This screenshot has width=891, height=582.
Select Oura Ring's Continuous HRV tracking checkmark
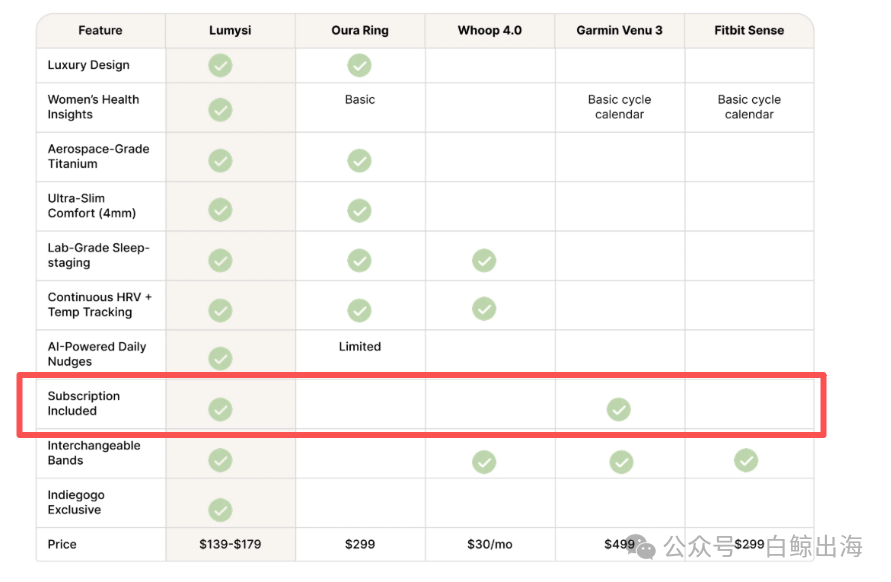tap(359, 310)
